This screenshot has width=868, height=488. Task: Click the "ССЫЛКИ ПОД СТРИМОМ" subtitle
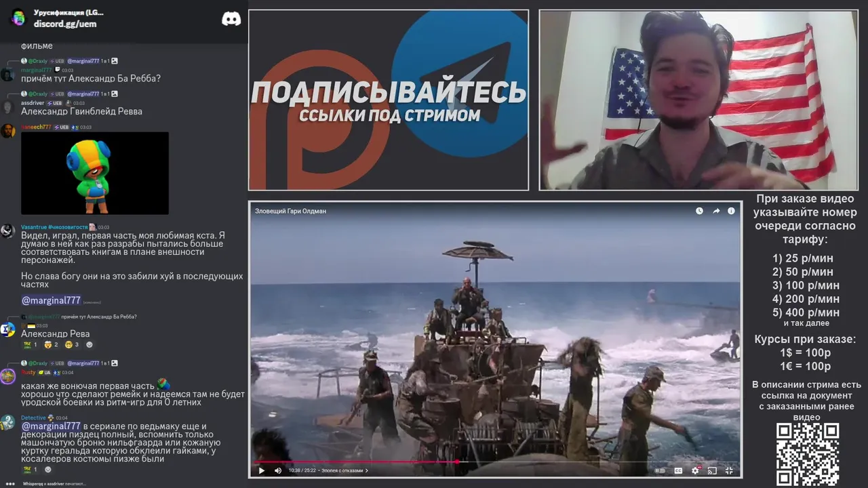(x=389, y=115)
